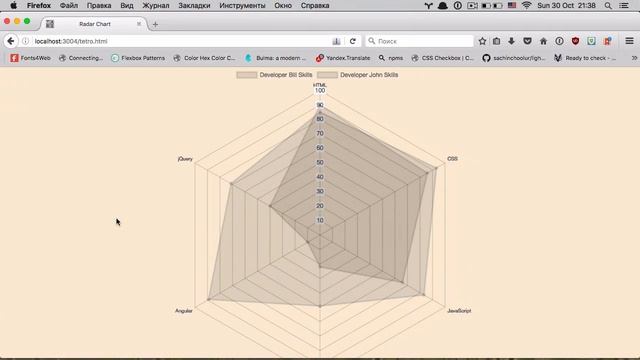Click the date and time Sun 30 Oct
This screenshot has height=360, width=640.
pyautogui.click(x=566, y=5)
